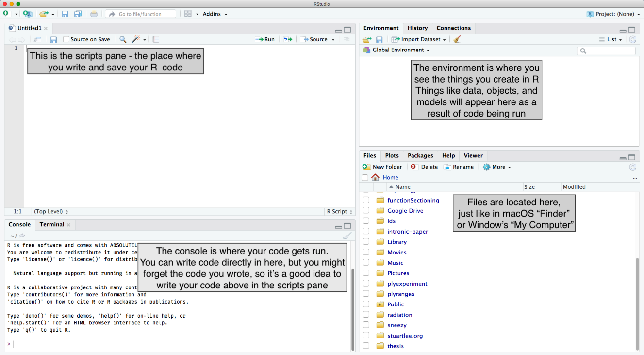Check the Library folder checkbox
This screenshot has width=644, height=355.
coord(366,242)
